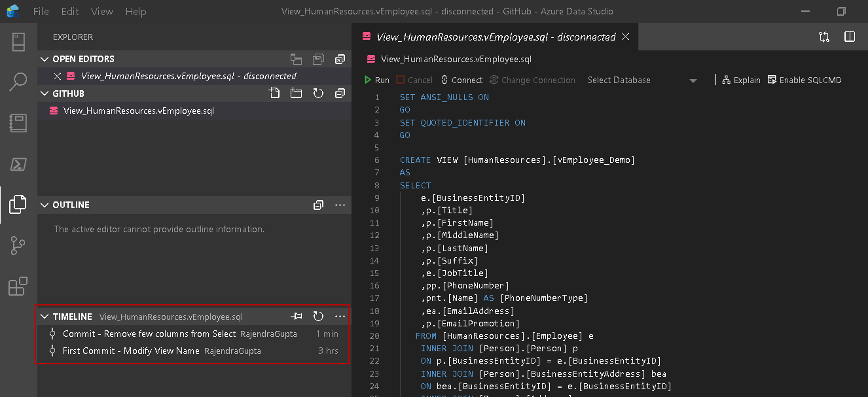Open the Edit menu
868x397 pixels.
pyautogui.click(x=70, y=11)
